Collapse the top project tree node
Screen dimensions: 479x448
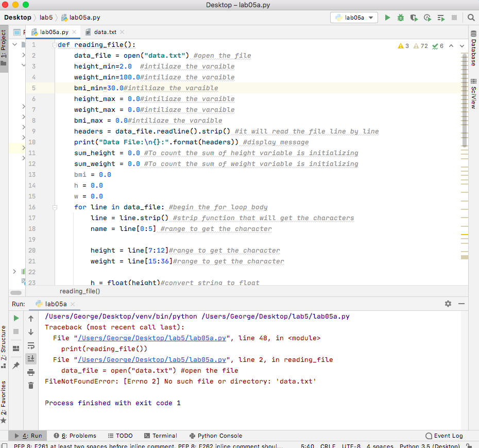15,45
